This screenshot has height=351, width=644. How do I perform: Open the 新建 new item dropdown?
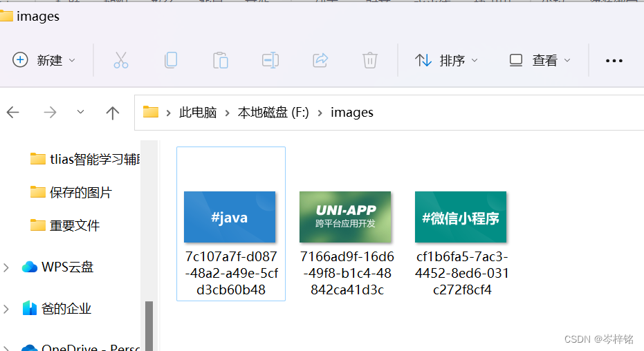click(x=44, y=60)
